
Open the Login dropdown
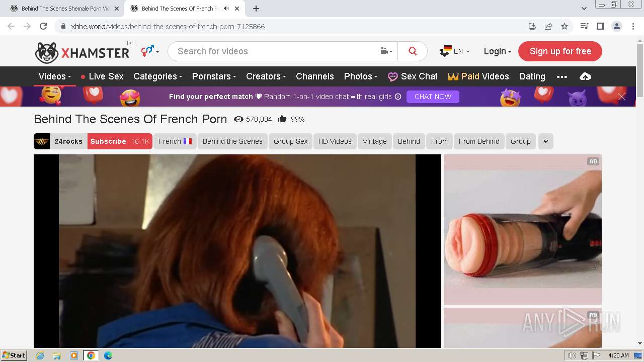click(x=497, y=51)
